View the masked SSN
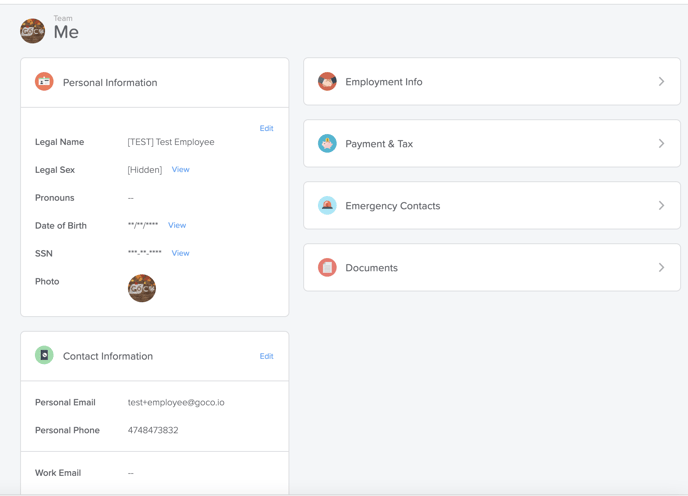This screenshot has width=688, height=496. tap(180, 253)
